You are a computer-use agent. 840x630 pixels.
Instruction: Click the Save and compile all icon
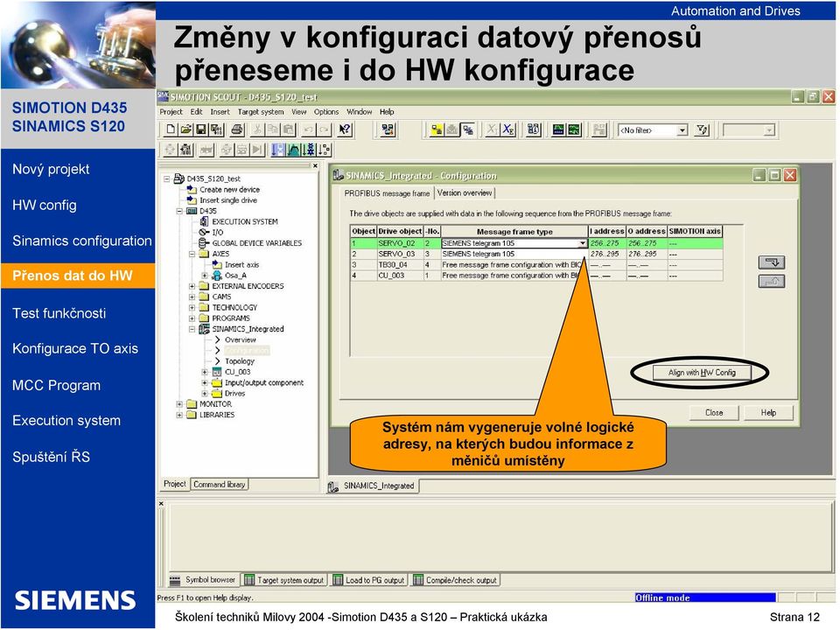(x=216, y=129)
